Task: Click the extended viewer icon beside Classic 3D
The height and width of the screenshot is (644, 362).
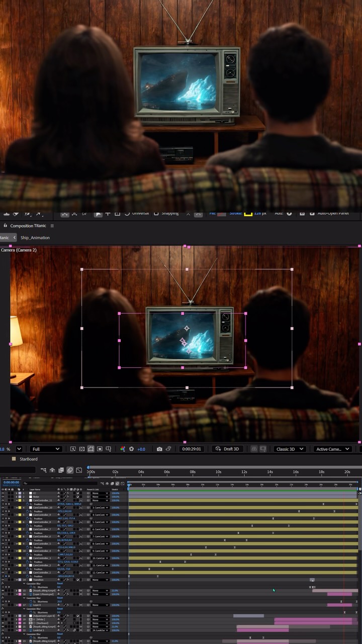Action: (x=262, y=449)
